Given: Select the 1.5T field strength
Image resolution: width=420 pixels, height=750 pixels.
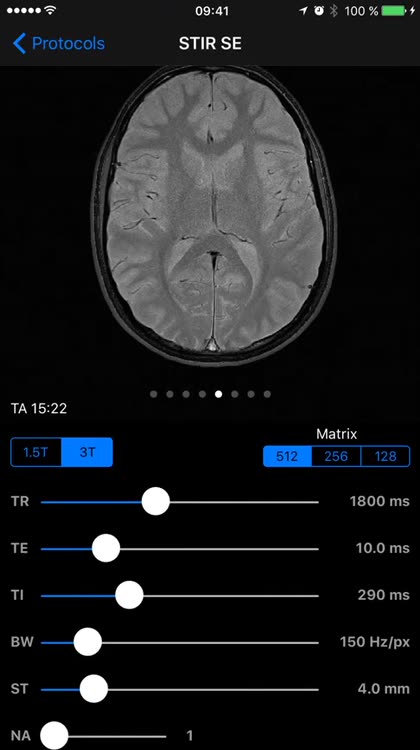Looking at the screenshot, I should click(36, 452).
